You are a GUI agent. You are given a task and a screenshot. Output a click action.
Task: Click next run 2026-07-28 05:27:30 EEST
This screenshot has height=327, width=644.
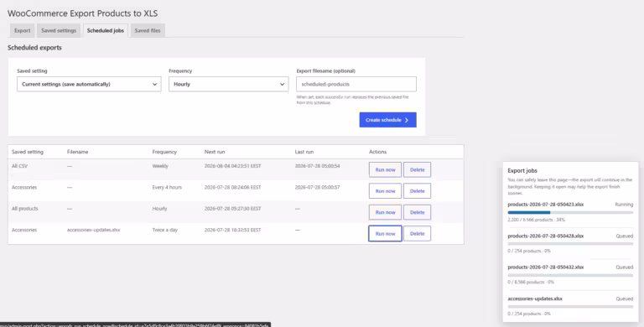pyautogui.click(x=232, y=209)
